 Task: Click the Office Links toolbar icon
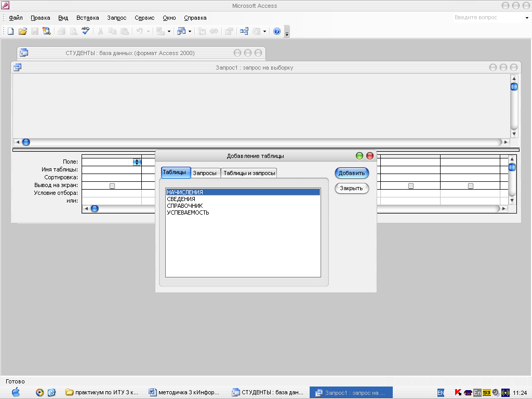point(161,31)
